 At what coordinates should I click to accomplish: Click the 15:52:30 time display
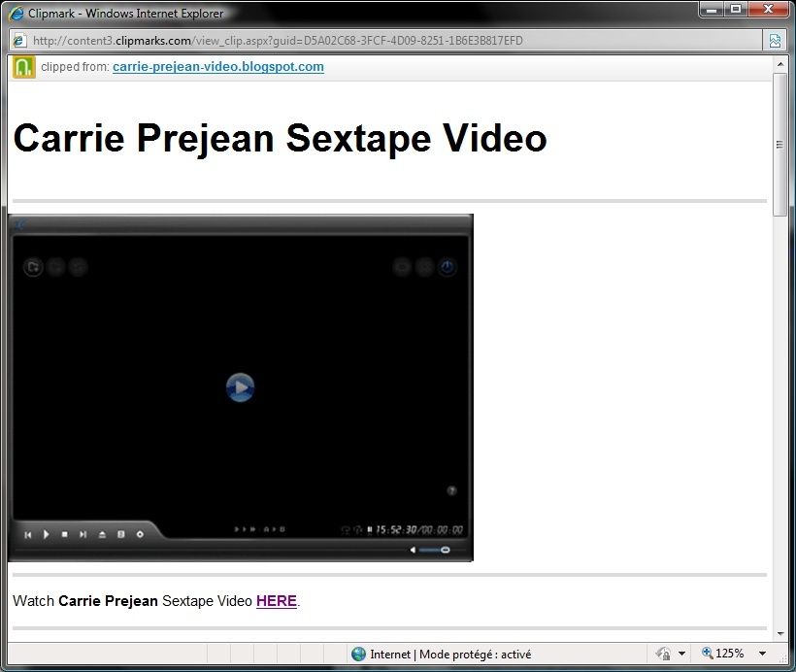[x=396, y=530]
